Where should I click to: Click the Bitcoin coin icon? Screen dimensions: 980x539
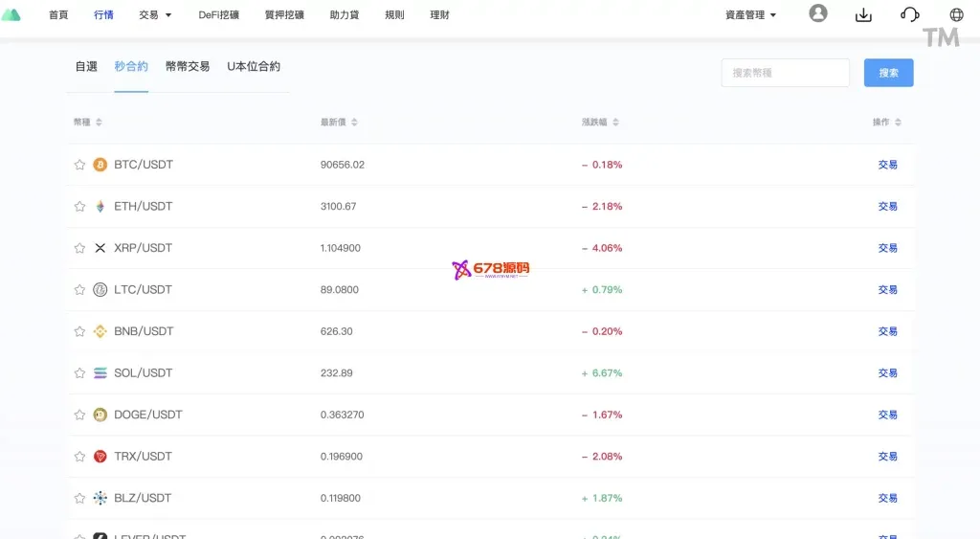point(100,165)
